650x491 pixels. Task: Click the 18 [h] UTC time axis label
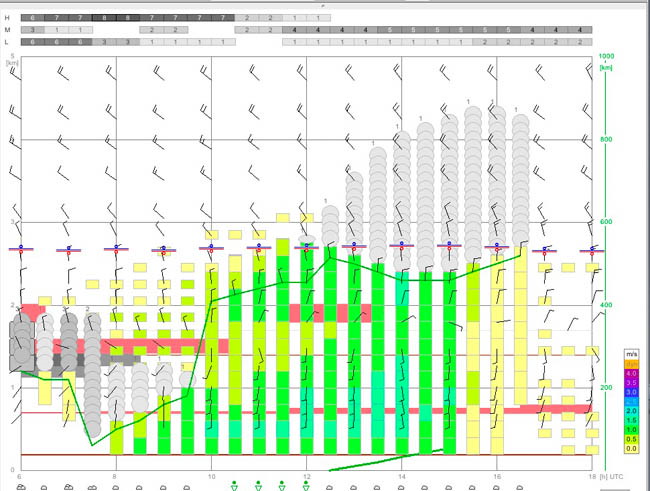pyautogui.click(x=606, y=476)
